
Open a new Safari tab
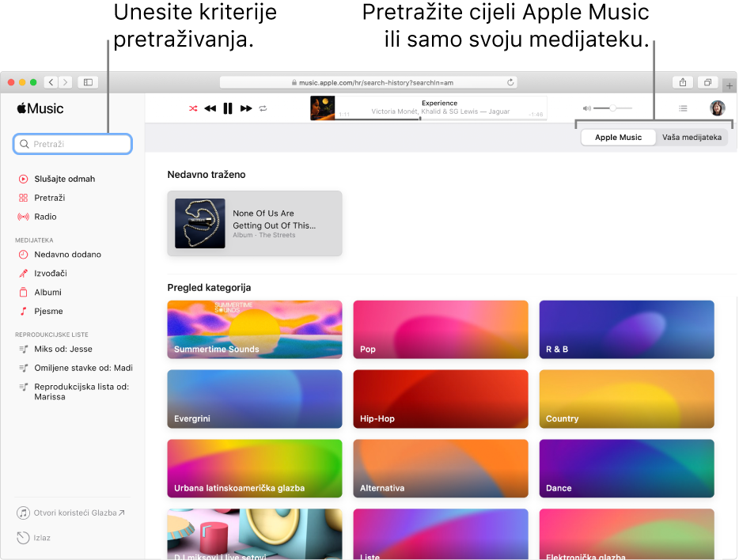tap(729, 85)
